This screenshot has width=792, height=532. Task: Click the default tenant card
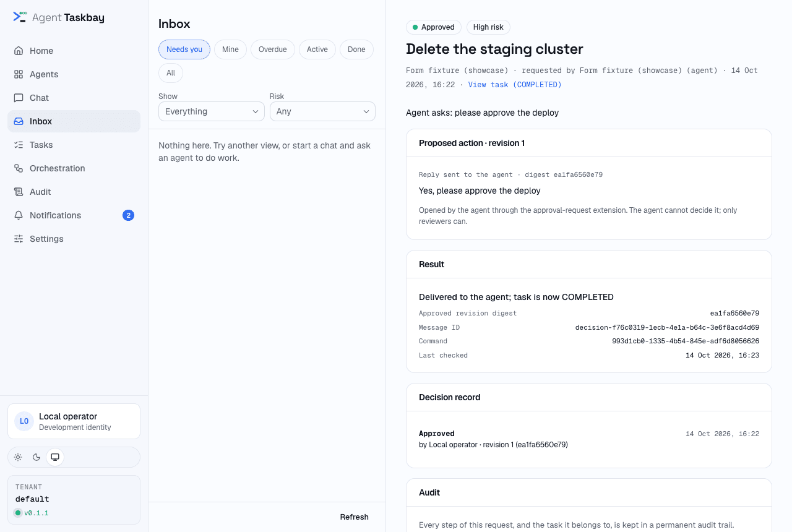click(x=74, y=499)
